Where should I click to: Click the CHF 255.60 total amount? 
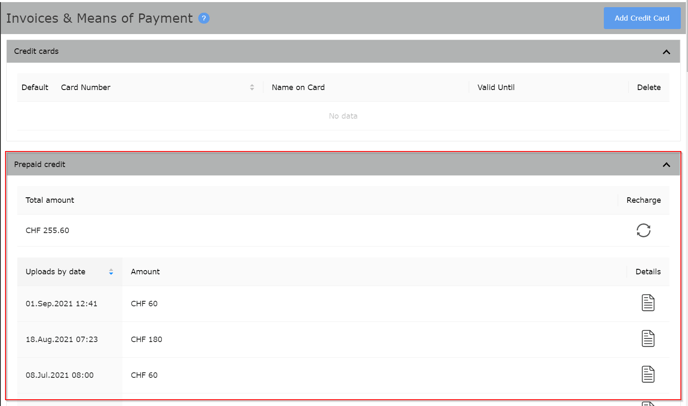coord(47,231)
